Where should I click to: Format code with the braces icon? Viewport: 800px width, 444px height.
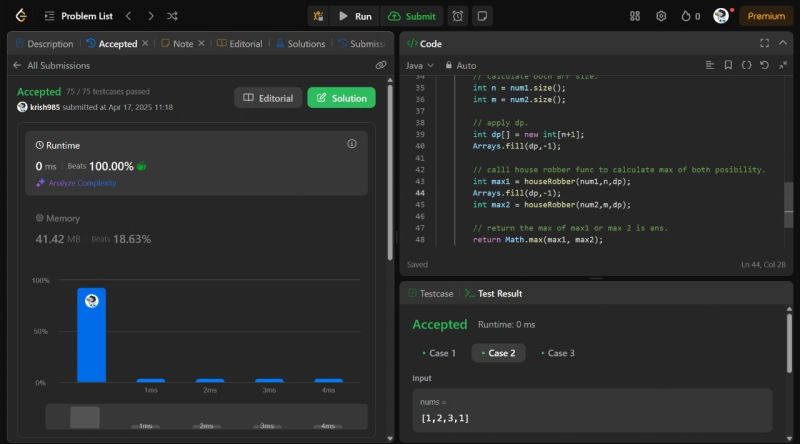coord(746,65)
